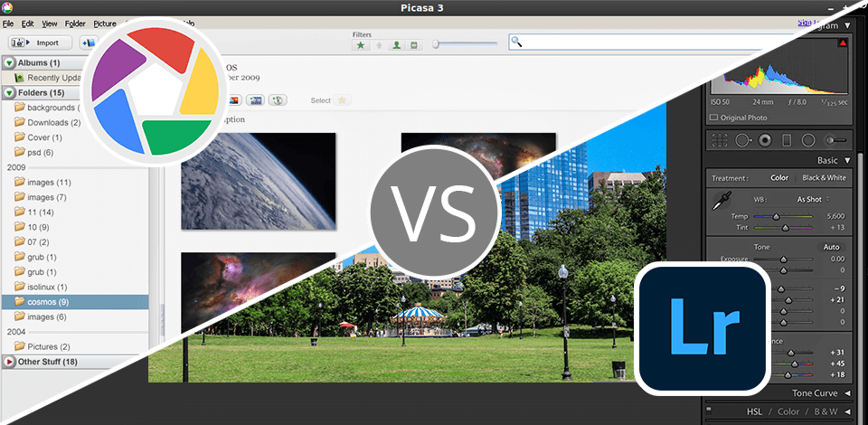868x425 pixels.
Task: Click the Import button
Action: 41,42
